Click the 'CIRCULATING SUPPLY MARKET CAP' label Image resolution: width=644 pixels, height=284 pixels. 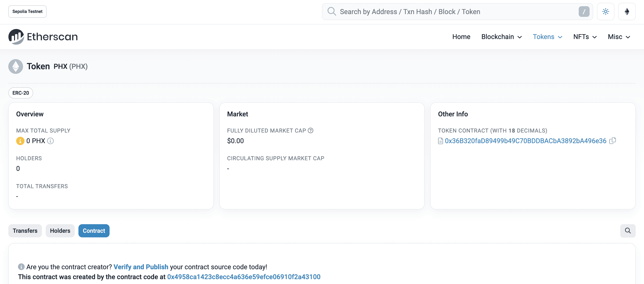[275, 158]
